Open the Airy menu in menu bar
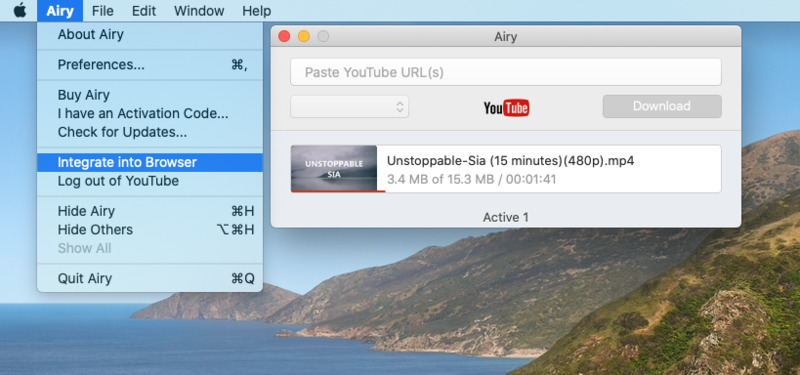Image resolution: width=800 pixels, height=375 pixels. coord(60,11)
